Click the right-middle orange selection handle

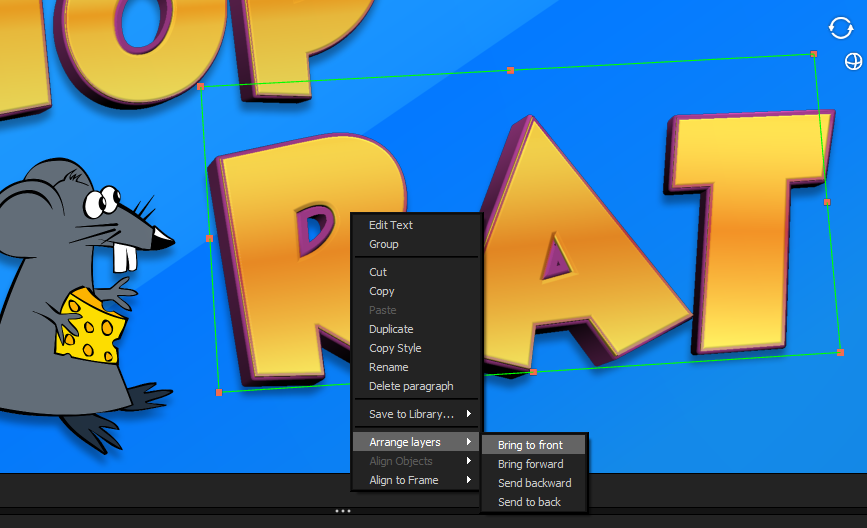[x=827, y=202]
